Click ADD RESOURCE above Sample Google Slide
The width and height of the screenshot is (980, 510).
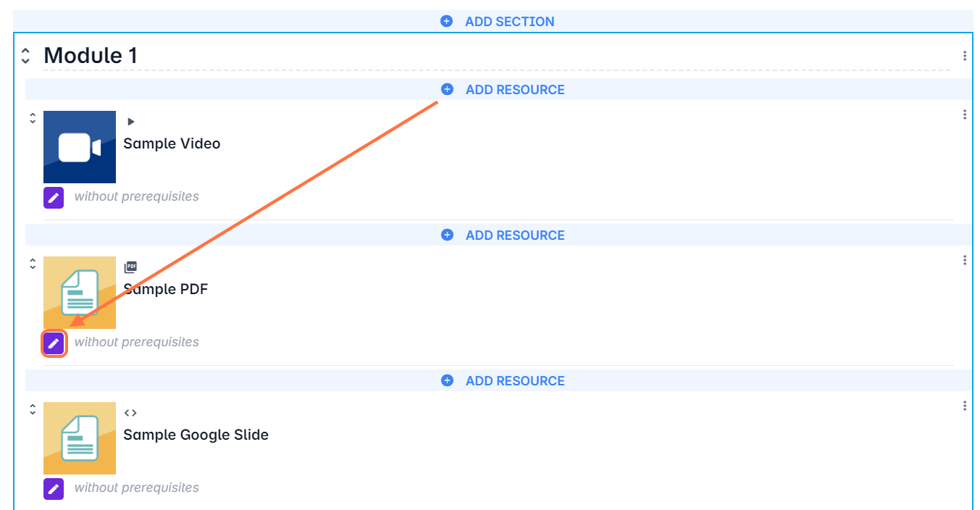[x=515, y=381]
